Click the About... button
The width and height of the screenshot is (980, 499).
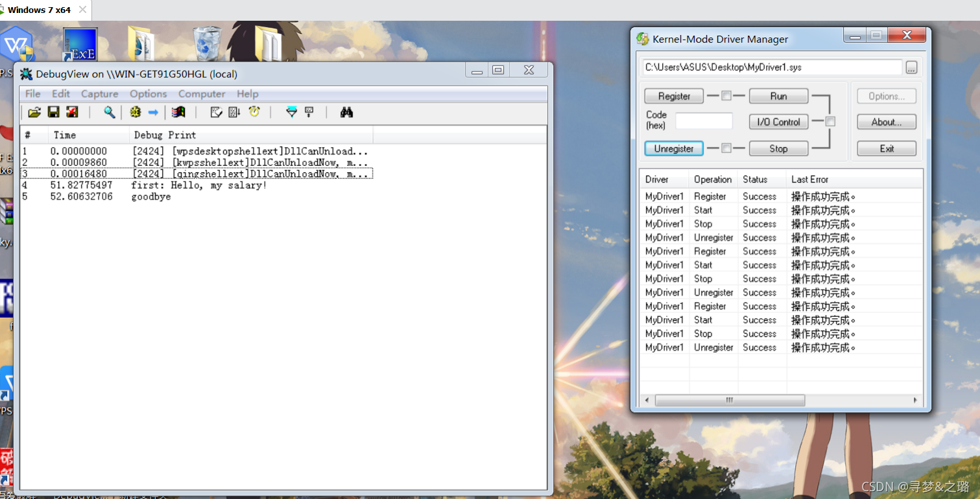pos(887,122)
